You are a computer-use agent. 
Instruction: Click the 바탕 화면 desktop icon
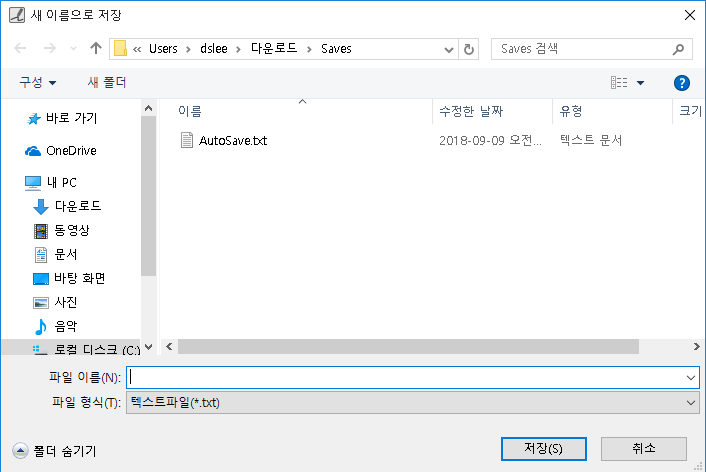coord(41,279)
